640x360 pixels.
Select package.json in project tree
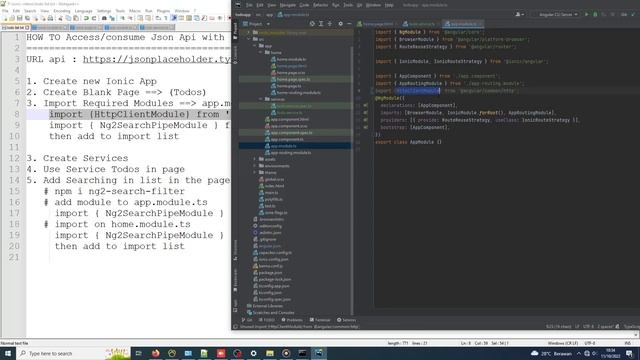click(x=267, y=273)
